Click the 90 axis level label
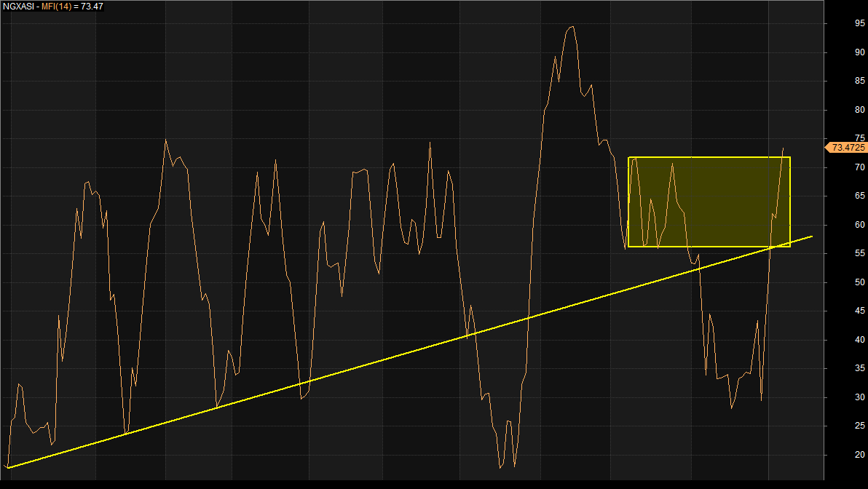The height and width of the screenshot is (489, 868). (x=860, y=52)
